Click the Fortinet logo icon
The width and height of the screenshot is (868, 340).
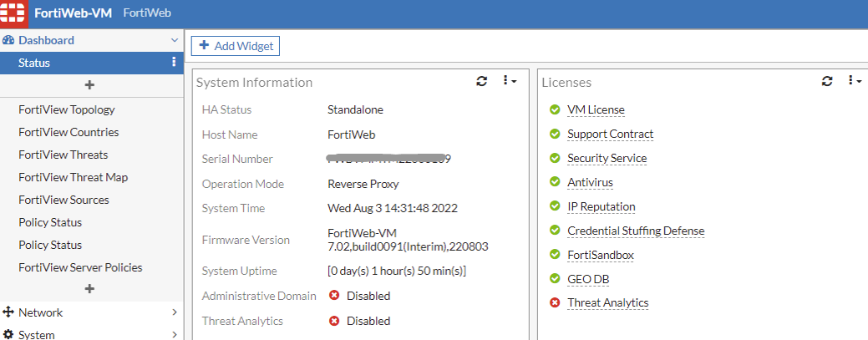[12, 13]
